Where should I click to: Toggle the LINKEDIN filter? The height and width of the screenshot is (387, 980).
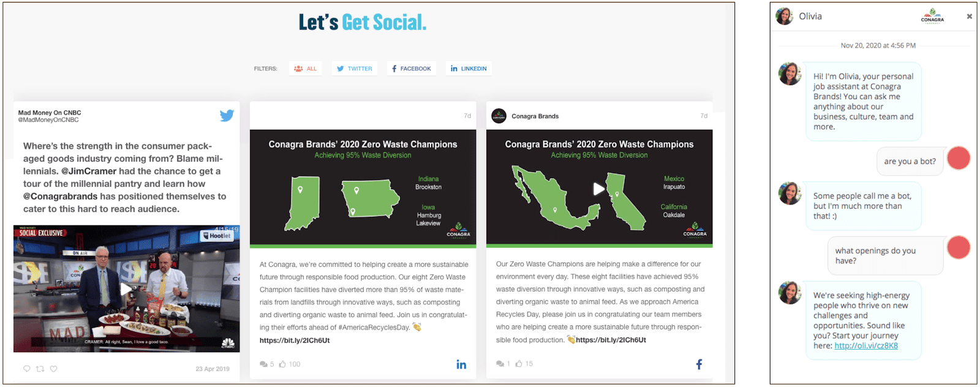(468, 68)
